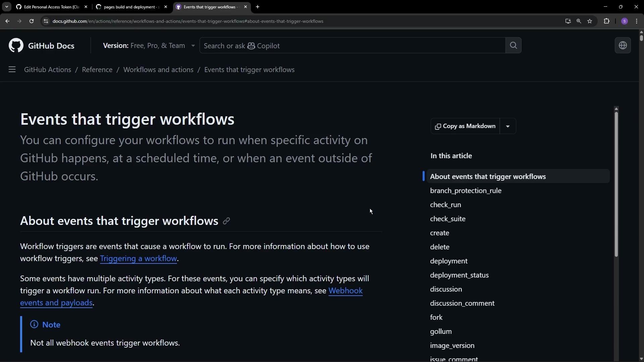The image size is (644, 362).
Task: Reload the page with refresh icon
Action: point(32,21)
